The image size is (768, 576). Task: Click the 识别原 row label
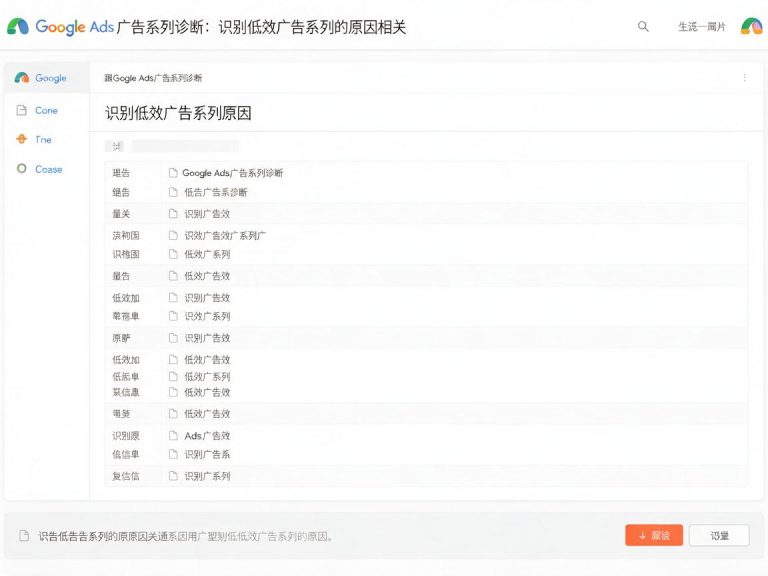(x=126, y=435)
